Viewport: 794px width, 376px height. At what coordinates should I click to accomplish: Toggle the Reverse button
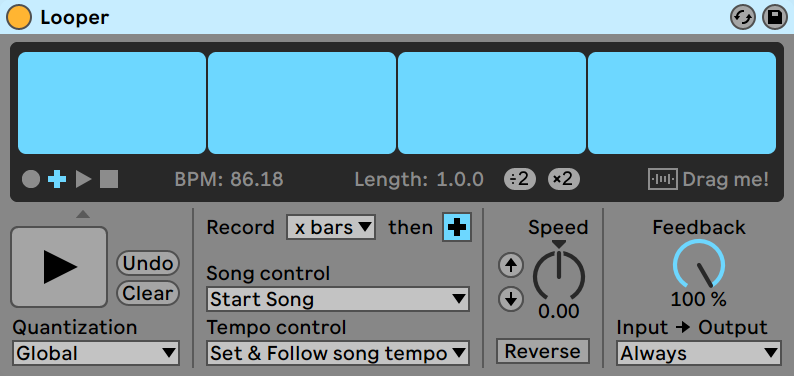click(x=543, y=351)
